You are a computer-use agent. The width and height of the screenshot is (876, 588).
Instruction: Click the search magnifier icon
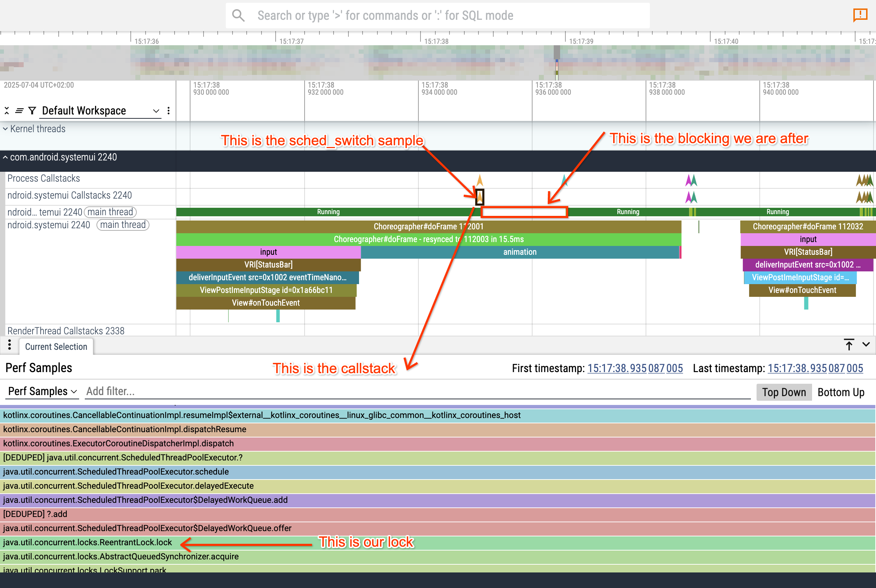tap(239, 16)
